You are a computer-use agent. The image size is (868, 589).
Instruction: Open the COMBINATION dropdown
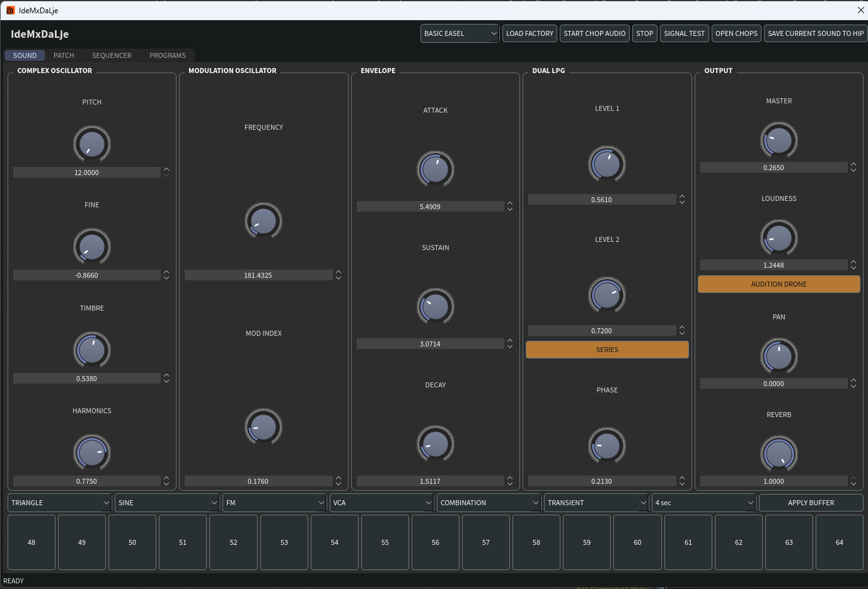[x=489, y=503]
